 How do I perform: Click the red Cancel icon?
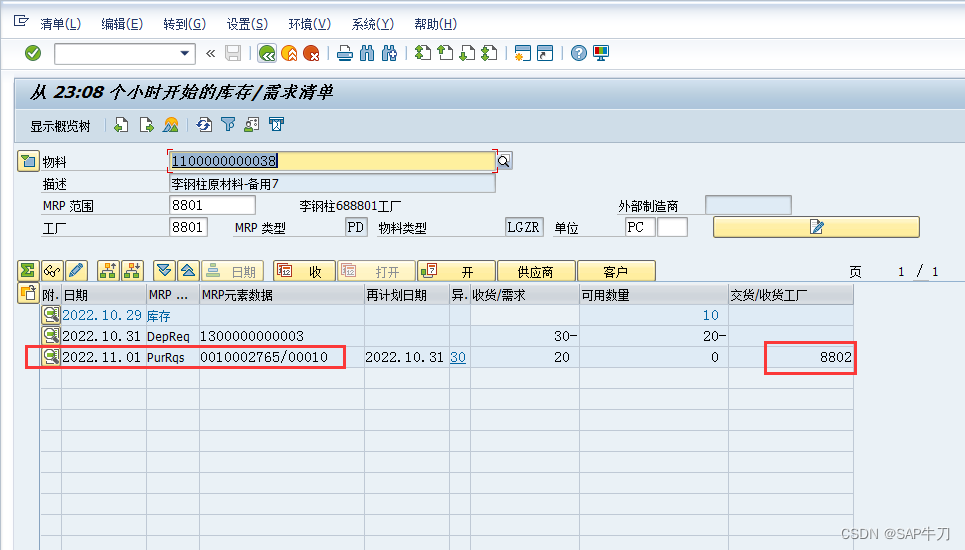pyautogui.click(x=311, y=54)
